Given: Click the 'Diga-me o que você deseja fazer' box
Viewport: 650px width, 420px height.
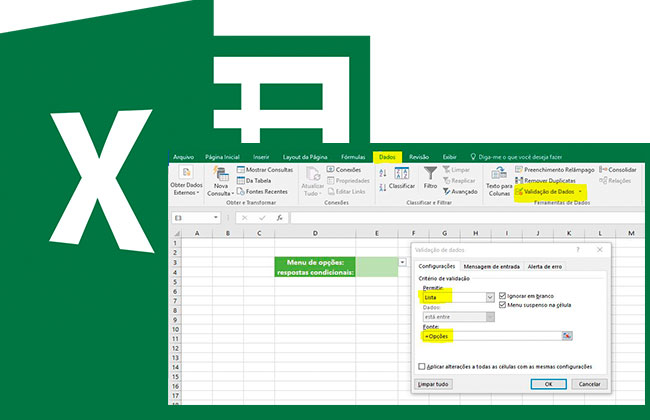Looking at the screenshot, I should point(516,157).
